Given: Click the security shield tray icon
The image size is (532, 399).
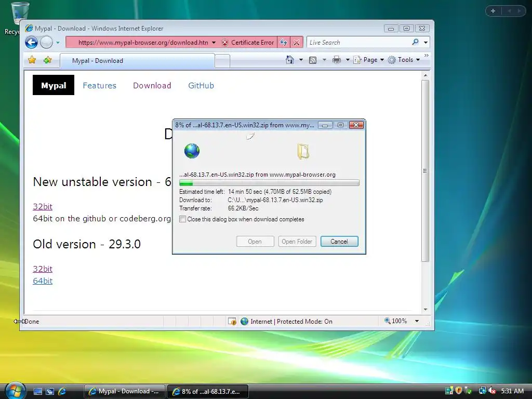Looking at the screenshot, I should pyautogui.click(x=459, y=391).
